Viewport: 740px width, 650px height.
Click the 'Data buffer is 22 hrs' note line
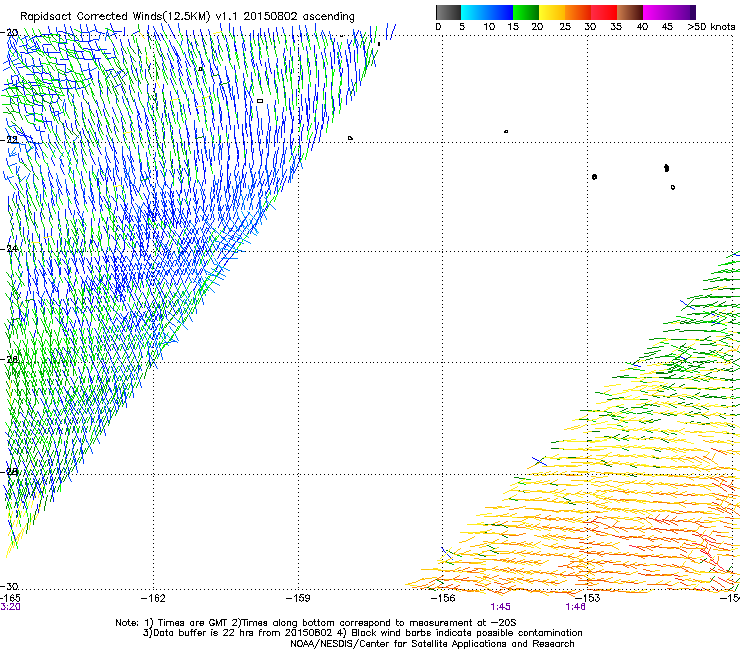[362, 633]
